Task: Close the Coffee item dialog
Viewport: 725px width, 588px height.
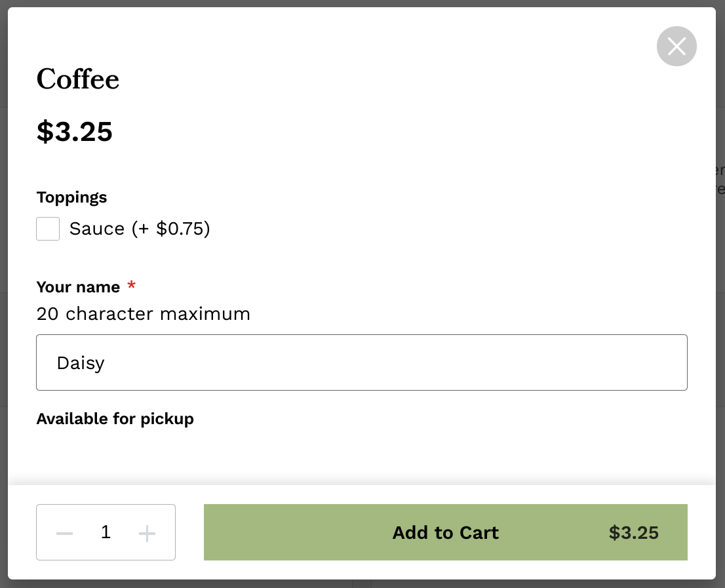Action: [676, 47]
